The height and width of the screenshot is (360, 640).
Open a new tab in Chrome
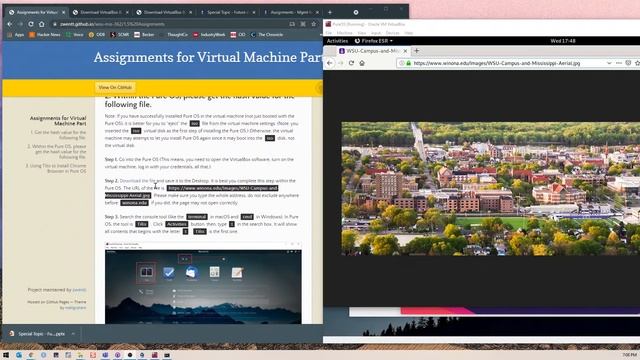(x=330, y=12)
